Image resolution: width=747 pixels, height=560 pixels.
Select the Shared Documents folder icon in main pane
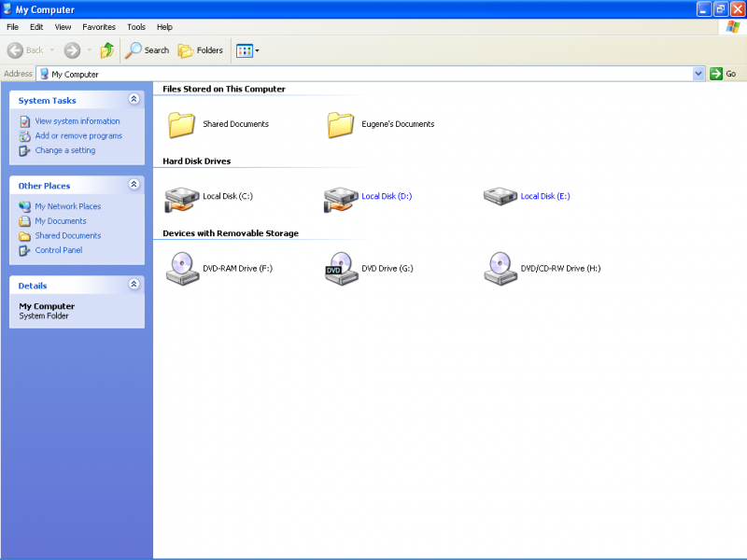[x=181, y=125]
